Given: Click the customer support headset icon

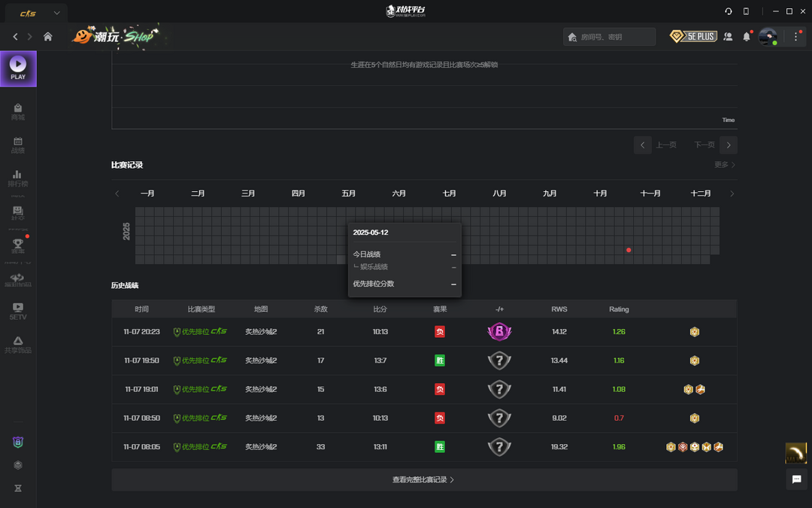Looking at the screenshot, I should [729, 11].
